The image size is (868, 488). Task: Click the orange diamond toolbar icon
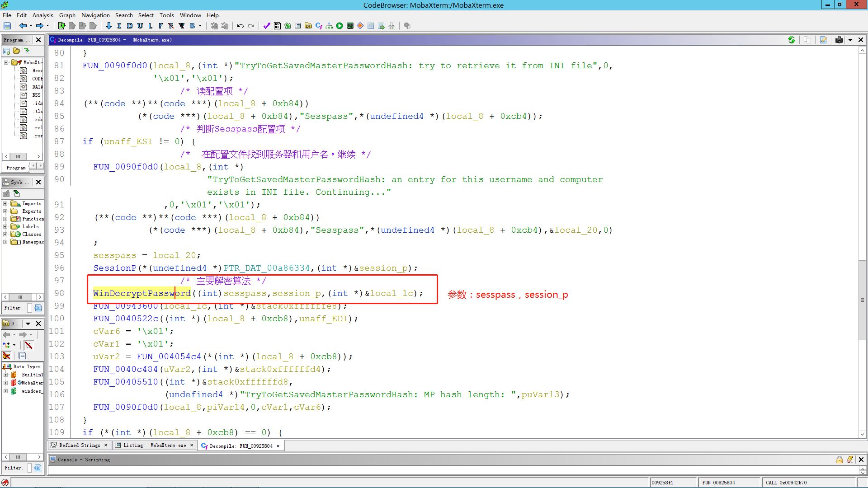(360, 26)
